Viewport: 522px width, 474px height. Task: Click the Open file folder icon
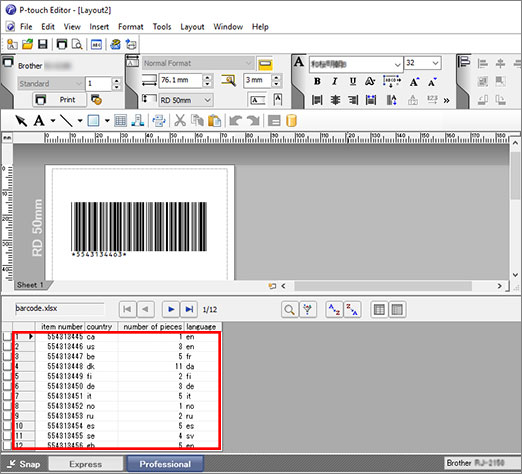point(28,44)
